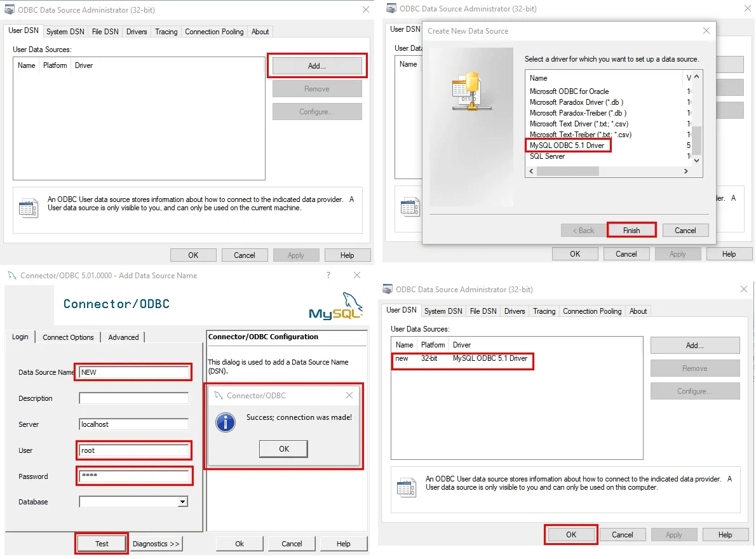Open Advanced tab in Connector/ODBC
The width and height of the screenshot is (756, 559).
123,337
